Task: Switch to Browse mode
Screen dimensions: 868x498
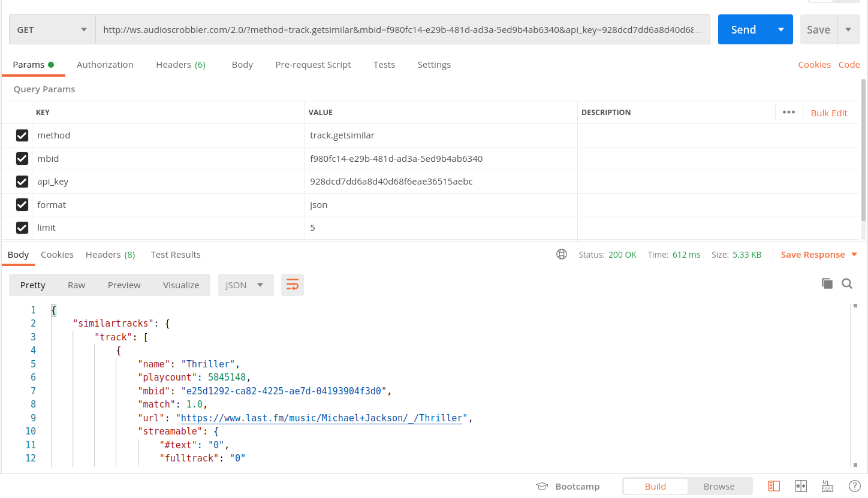Action: pyautogui.click(x=719, y=486)
